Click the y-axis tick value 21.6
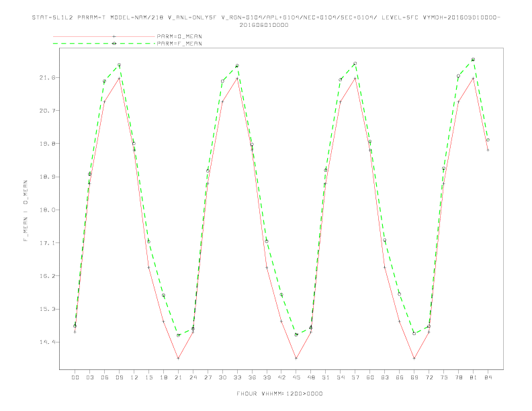532x411 pixels. pos(47,78)
